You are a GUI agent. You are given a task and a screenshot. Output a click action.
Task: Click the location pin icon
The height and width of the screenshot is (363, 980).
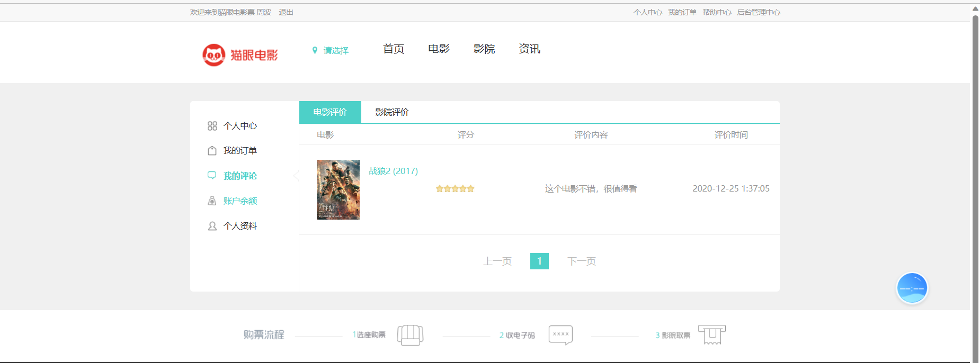click(x=315, y=50)
